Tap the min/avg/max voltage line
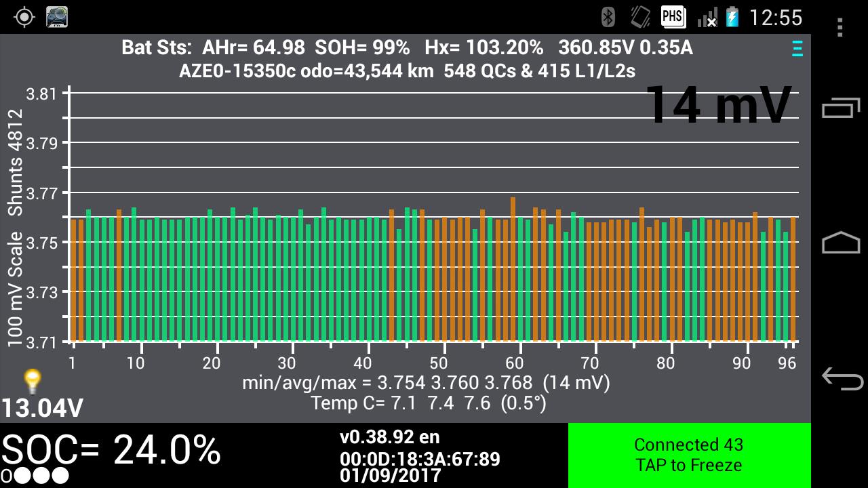This screenshot has width=868, height=488. pos(426,383)
